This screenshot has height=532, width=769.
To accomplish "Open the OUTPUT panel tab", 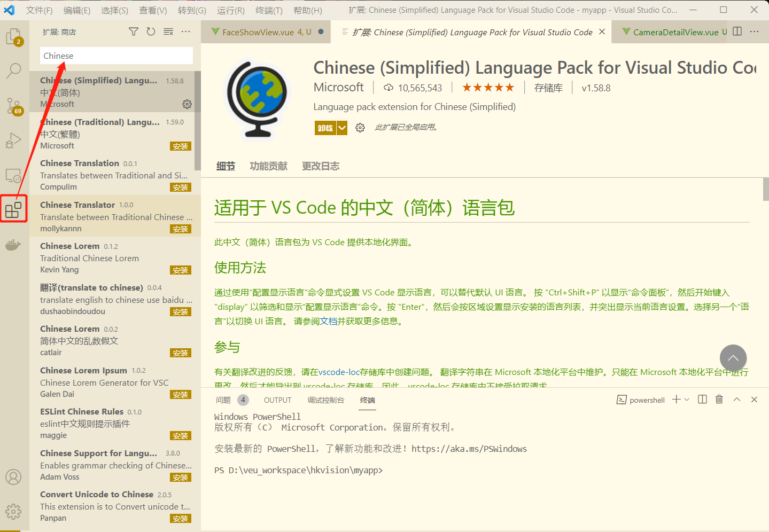I will tap(277, 400).
